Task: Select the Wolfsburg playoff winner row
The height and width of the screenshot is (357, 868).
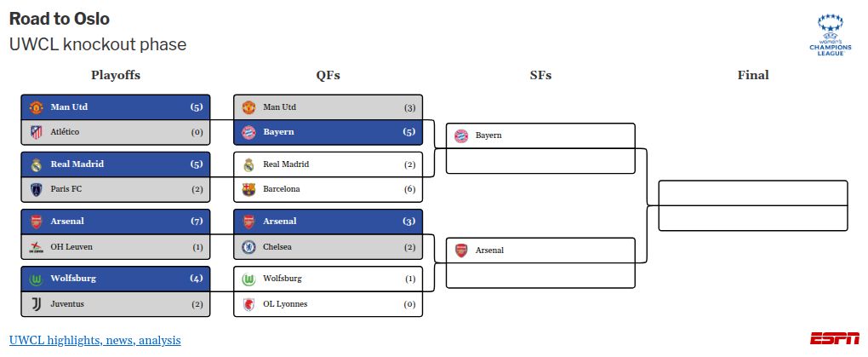Action: coord(115,279)
